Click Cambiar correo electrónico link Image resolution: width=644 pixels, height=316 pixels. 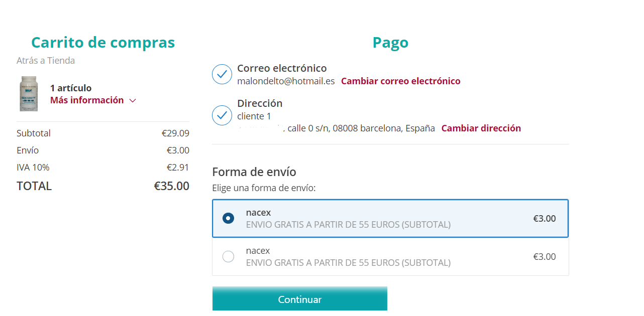click(400, 81)
